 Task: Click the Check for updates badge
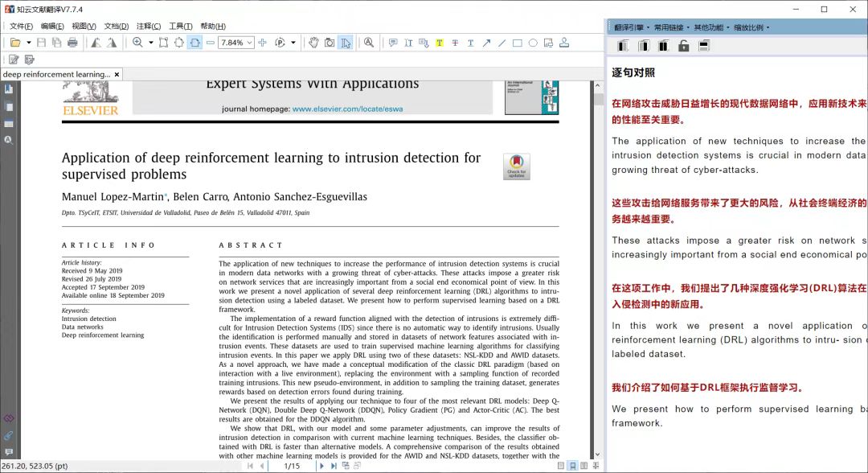pos(516,166)
